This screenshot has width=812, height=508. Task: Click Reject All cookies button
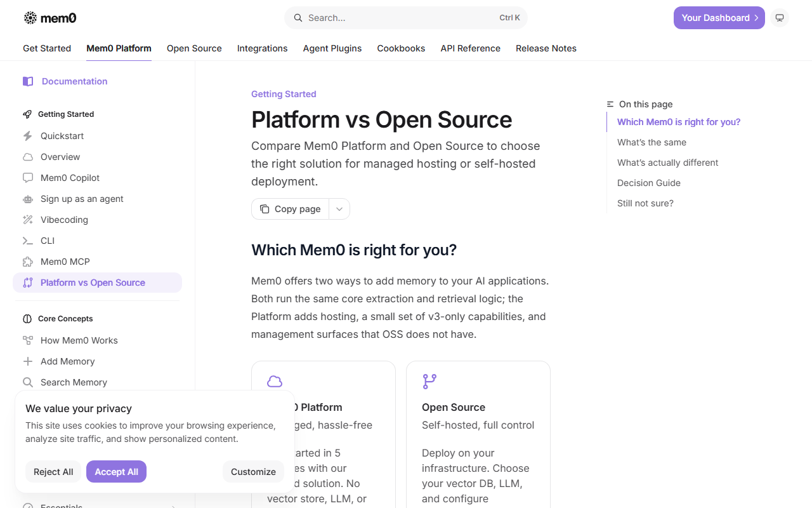coord(53,472)
